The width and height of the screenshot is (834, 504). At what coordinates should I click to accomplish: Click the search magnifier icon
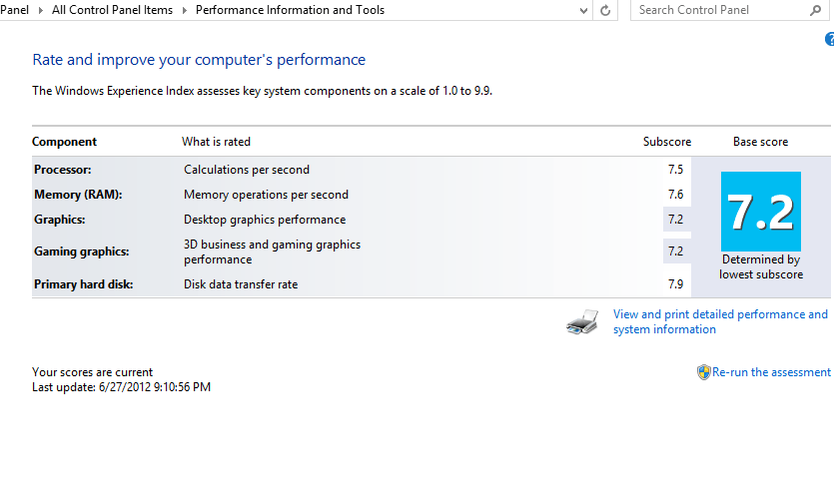[815, 10]
